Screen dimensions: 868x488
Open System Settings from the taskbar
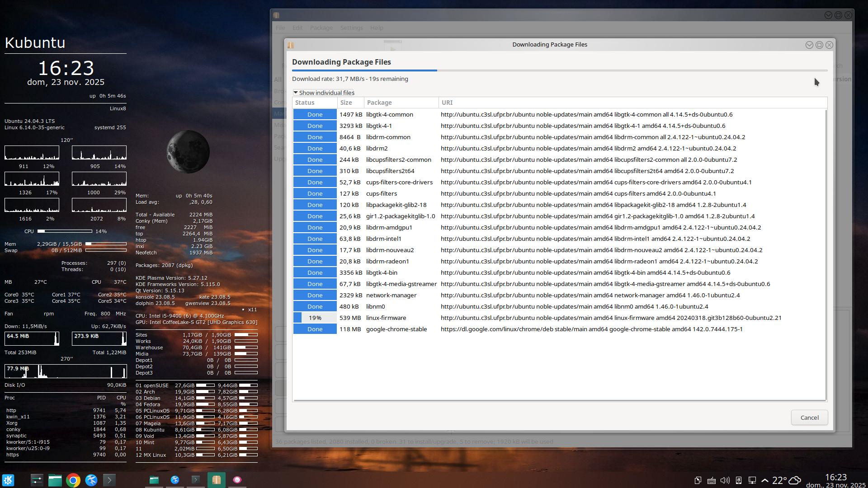point(37,480)
